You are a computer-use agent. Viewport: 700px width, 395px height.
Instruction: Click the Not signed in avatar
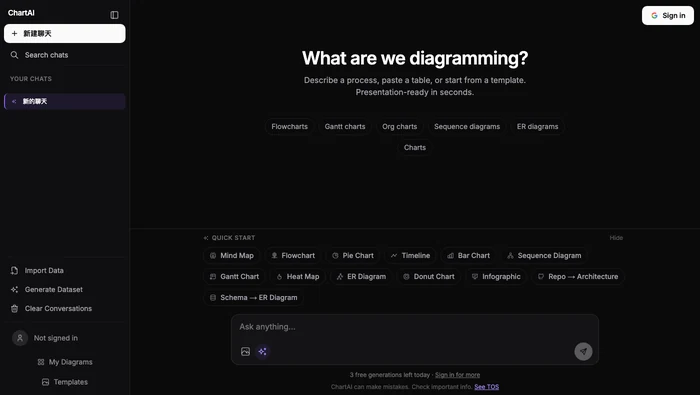pos(20,338)
